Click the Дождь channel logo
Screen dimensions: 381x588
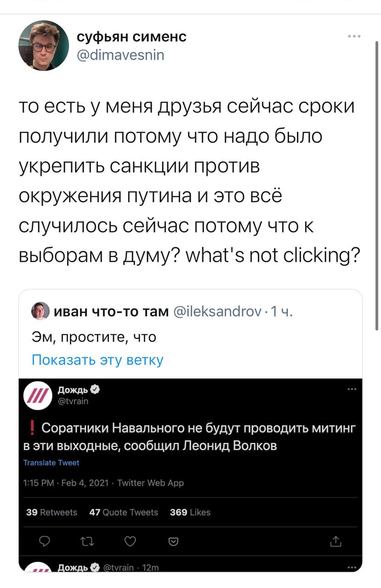click(39, 396)
